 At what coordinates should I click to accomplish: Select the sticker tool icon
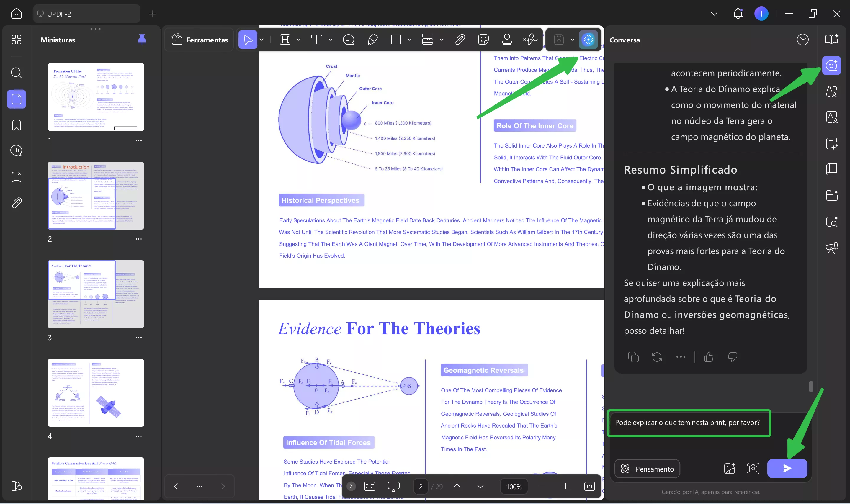(483, 40)
